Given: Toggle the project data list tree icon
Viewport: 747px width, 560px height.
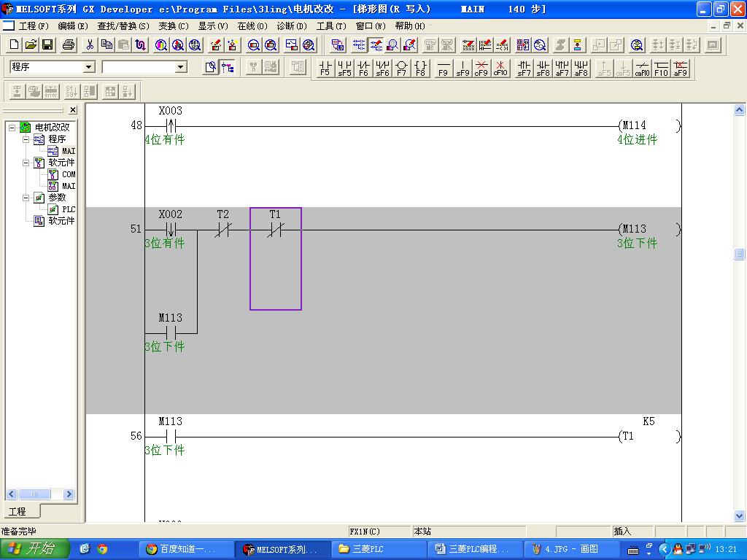Looking at the screenshot, I should 228,67.
